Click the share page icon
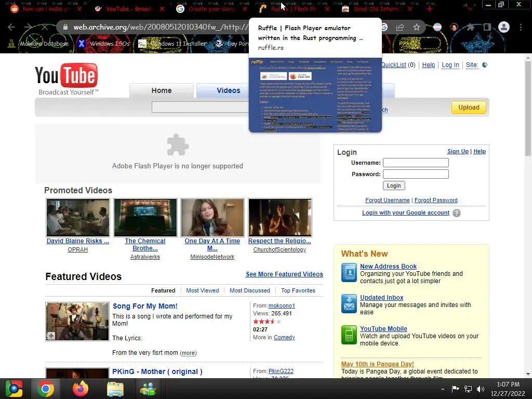Screen dimensions: 532x399 [400, 27]
